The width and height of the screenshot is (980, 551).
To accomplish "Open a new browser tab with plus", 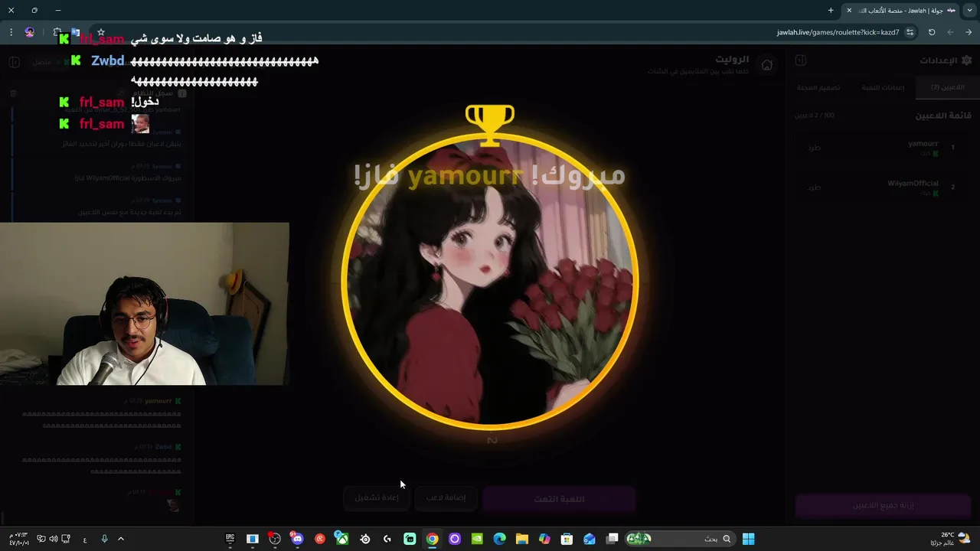I will coord(831,10).
